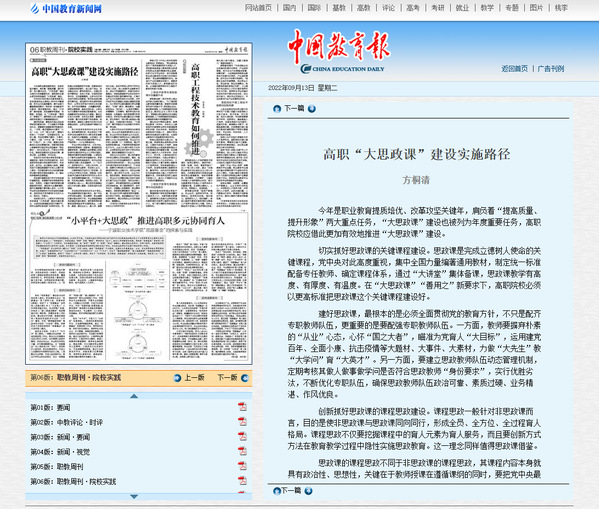
Task: Click the author name 方桐清
Action: click(x=416, y=180)
